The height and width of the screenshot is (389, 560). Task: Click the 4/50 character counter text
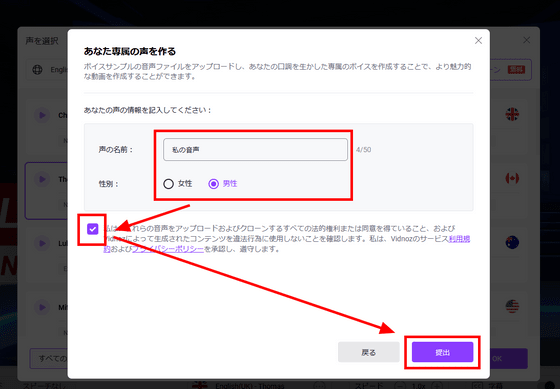click(x=363, y=150)
